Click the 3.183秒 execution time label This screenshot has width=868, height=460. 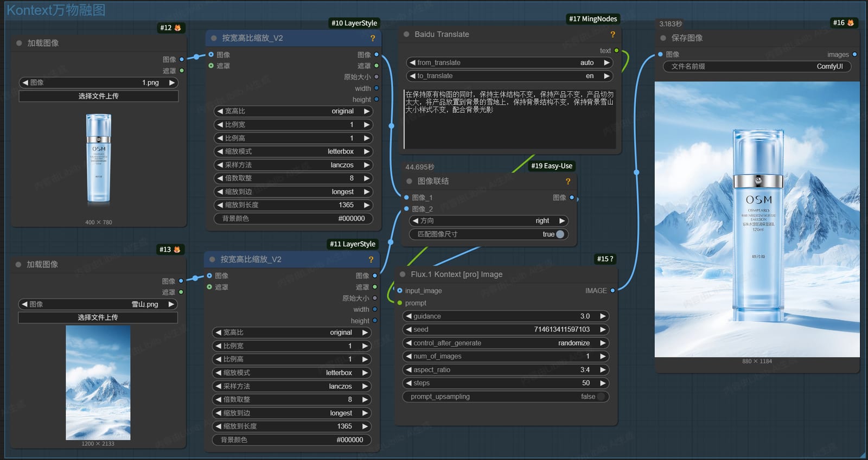pyautogui.click(x=671, y=24)
